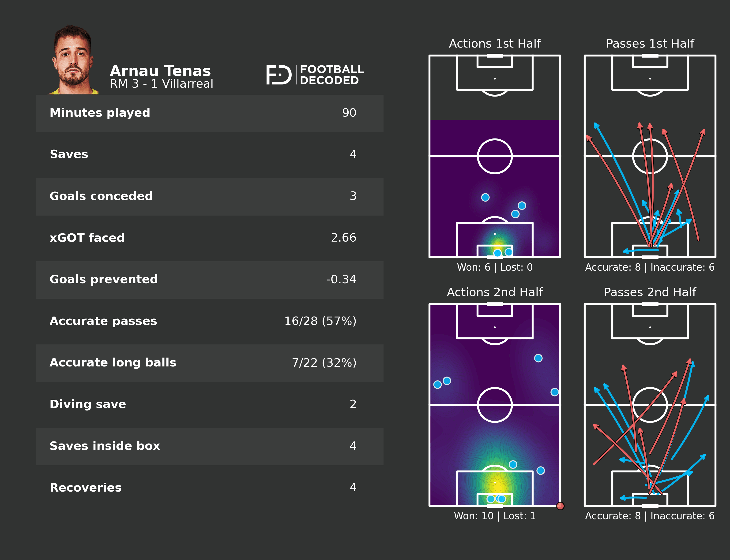Select the xGOT faced value 2.66

tap(343, 238)
